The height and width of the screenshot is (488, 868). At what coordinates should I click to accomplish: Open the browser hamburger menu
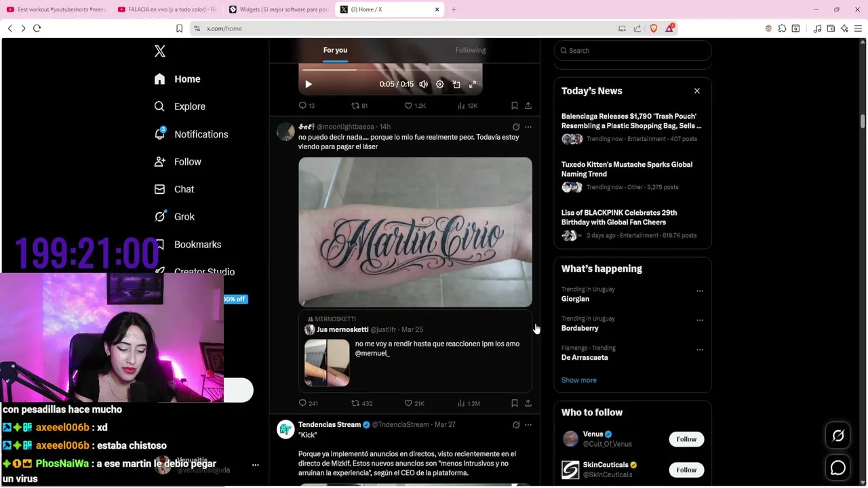point(858,28)
